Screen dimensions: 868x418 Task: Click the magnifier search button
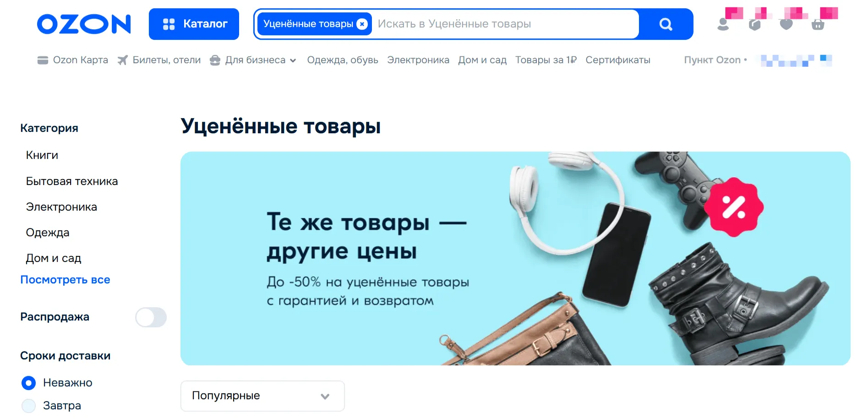coord(666,24)
